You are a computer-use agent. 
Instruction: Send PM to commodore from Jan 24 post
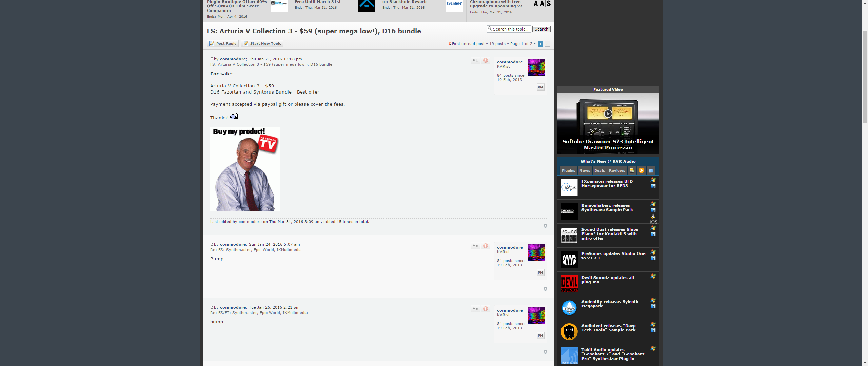[x=540, y=272]
